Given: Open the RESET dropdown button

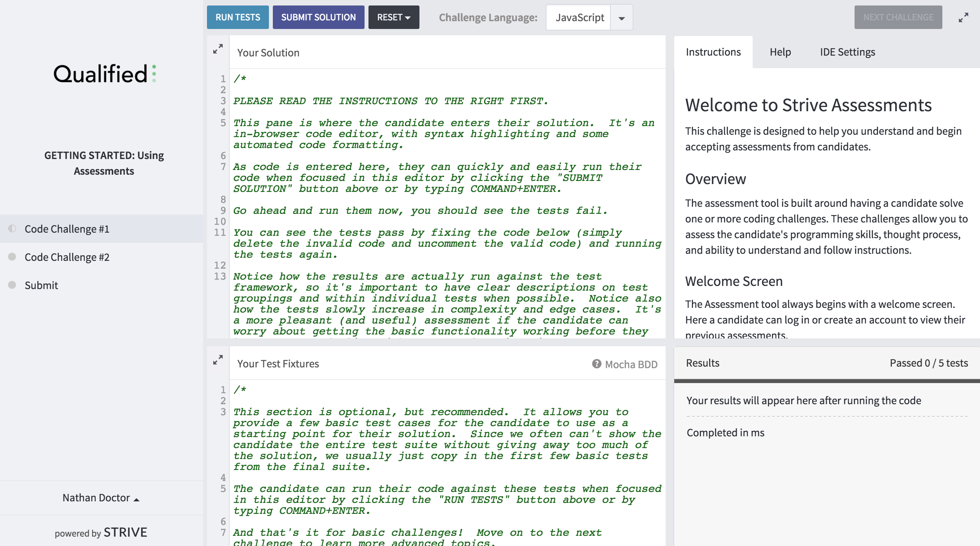Looking at the screenshot, I should pos(394,17).
